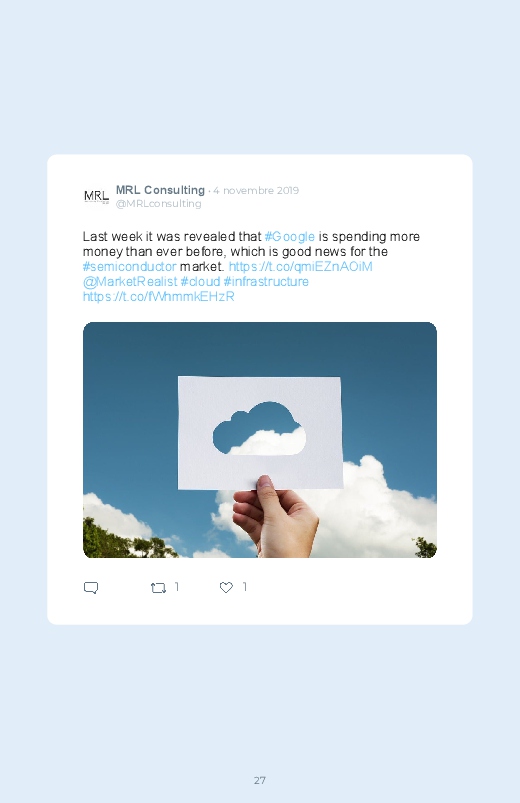Click the heart like icon
The height and width of the screenshot is (803, 520).
coord(226,587)
